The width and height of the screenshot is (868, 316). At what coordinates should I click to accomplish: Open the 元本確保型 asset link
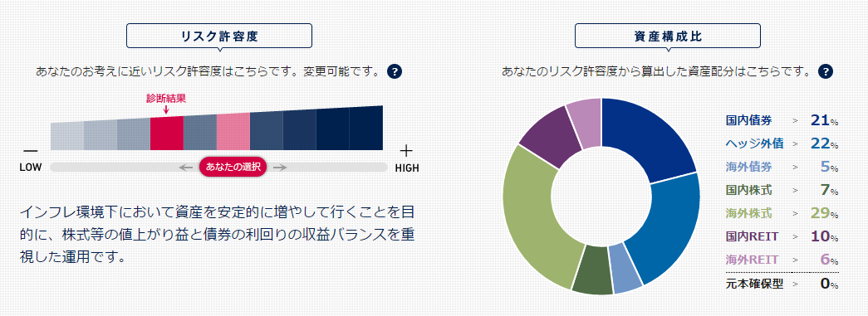[754, 284]
